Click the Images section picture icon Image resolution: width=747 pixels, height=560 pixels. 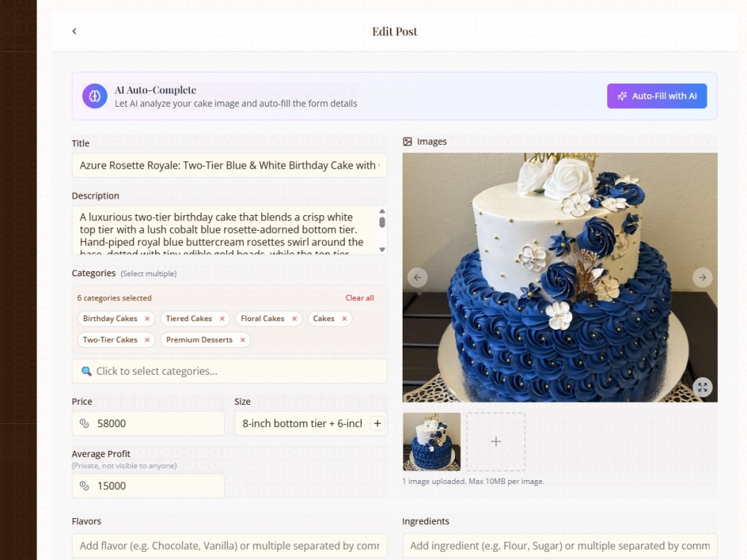point(407,141)
